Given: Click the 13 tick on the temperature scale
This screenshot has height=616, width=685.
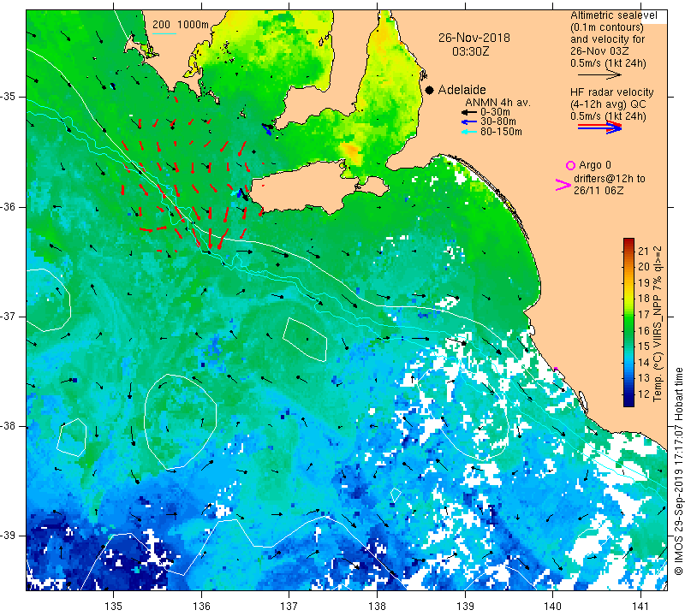Looking at the screenshot, I should point(644,378).
